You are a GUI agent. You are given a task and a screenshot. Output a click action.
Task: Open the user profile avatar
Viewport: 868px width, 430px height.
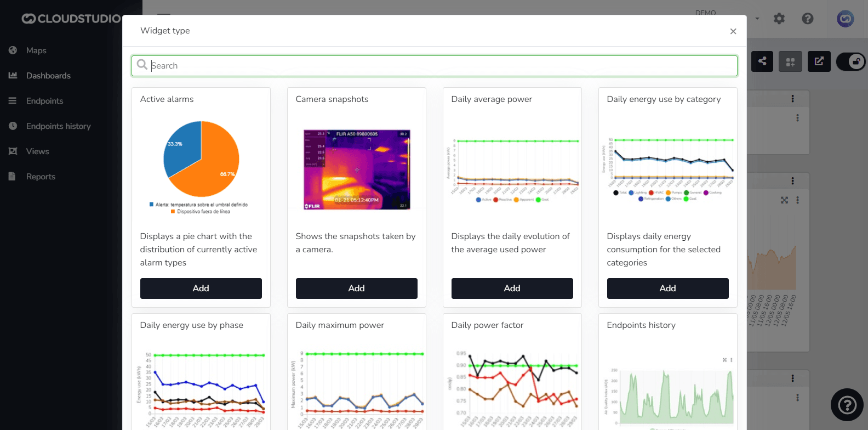(x=845, y=19)
